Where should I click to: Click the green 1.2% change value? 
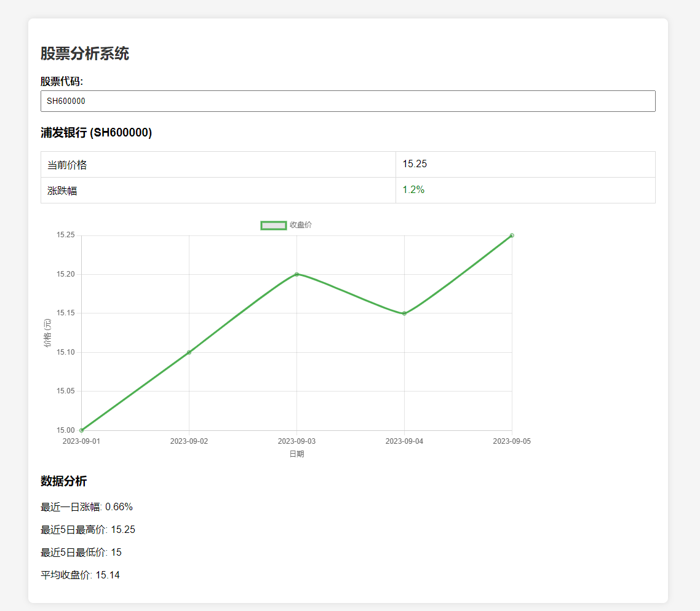(413, 190)
